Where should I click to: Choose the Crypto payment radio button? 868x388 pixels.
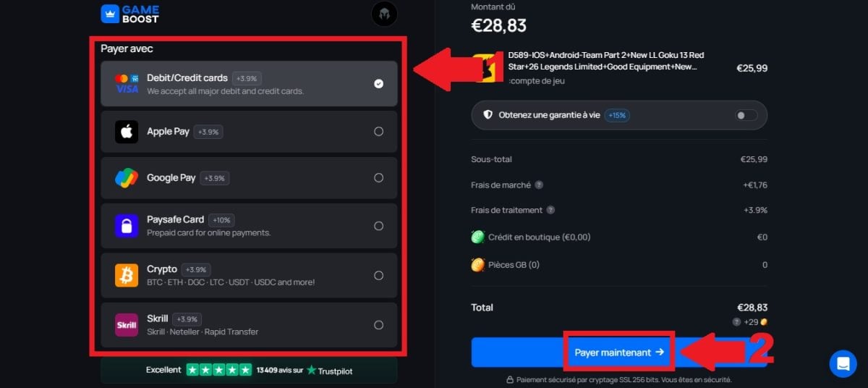[x=378, y=275]
